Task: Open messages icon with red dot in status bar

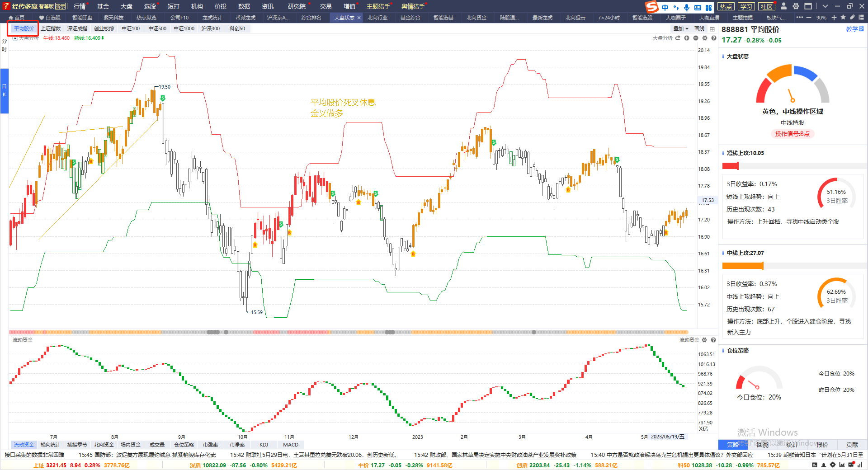Action: [851, 465]
